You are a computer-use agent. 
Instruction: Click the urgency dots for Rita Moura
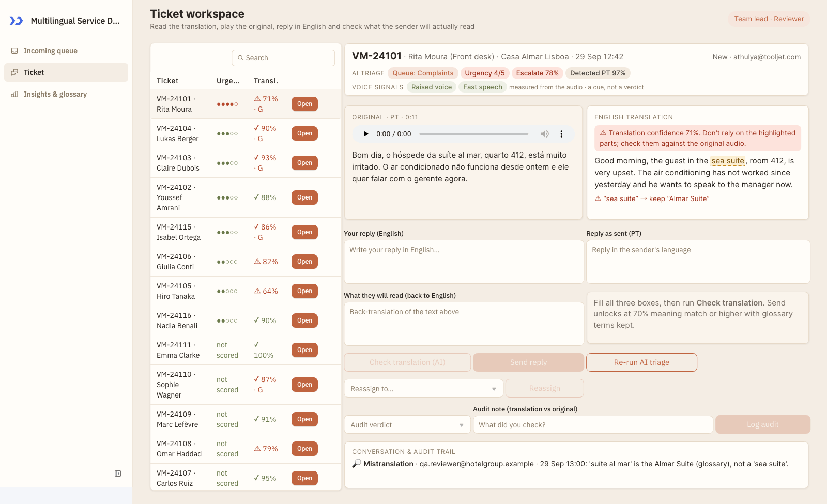click(x=227, y=104)
